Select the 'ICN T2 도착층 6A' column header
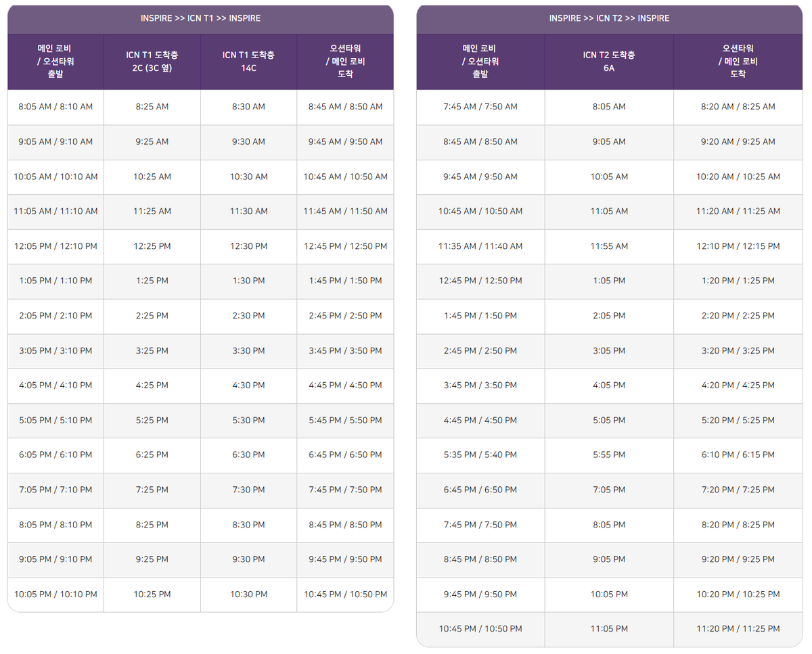Viewport: 812px width, 654px height. pos(609,61)
